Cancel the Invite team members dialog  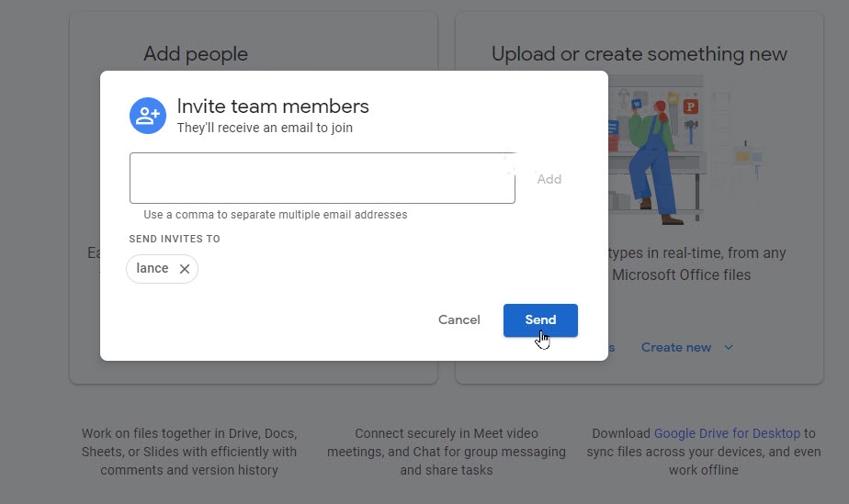coord(458,320)
